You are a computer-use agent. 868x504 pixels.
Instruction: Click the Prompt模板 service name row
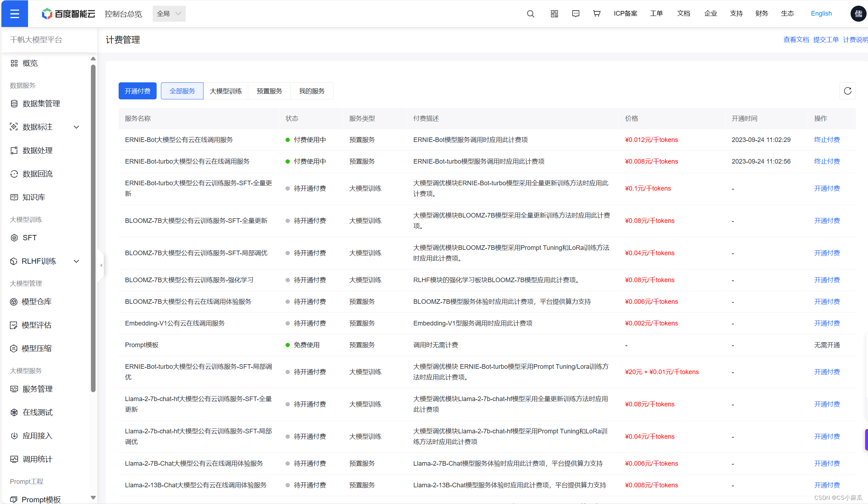(x=142, y=345)
